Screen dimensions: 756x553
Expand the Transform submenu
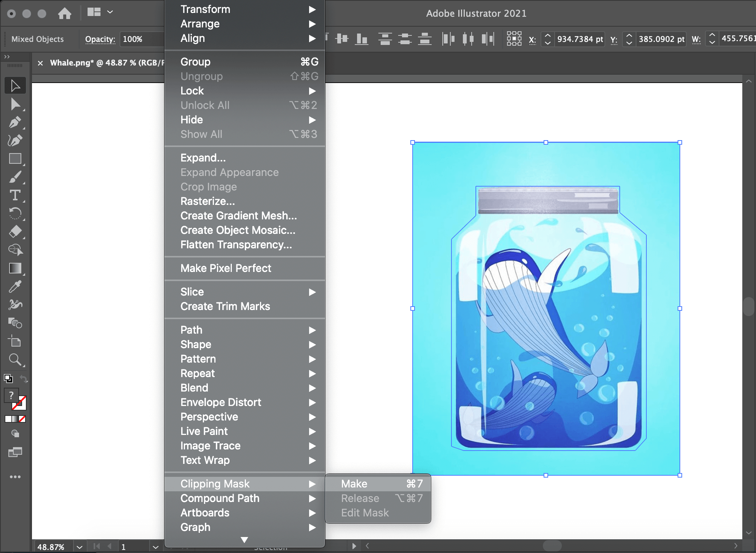point(247,9)
